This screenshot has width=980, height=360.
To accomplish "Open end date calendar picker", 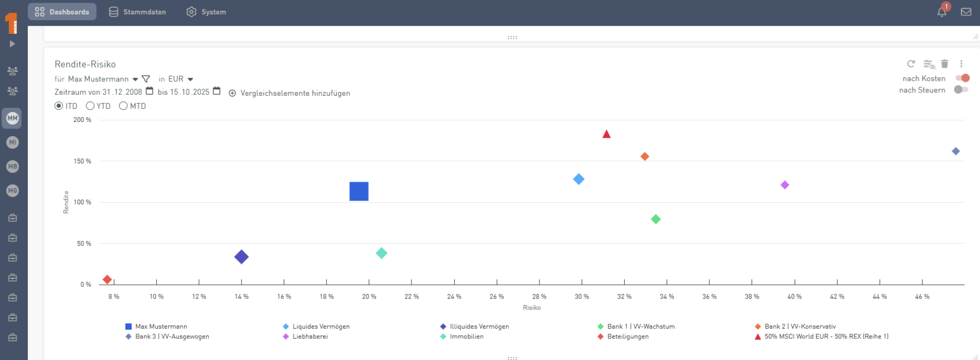I will (x=217, y=91).
